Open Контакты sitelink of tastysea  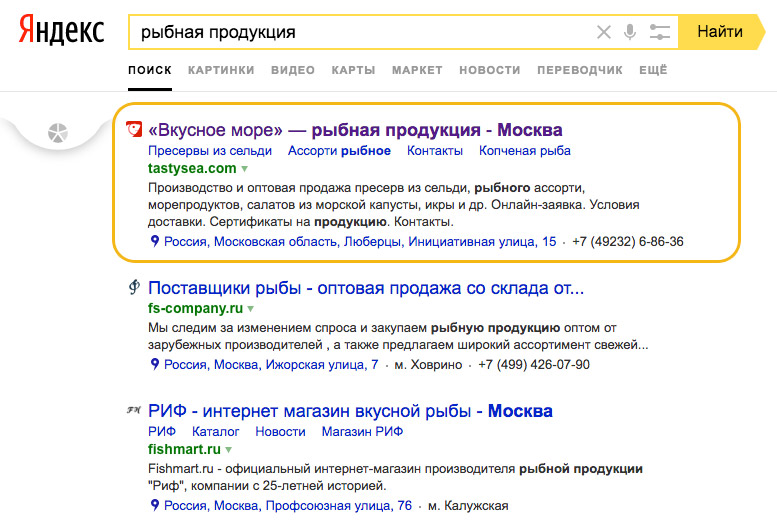coord(435,151)
